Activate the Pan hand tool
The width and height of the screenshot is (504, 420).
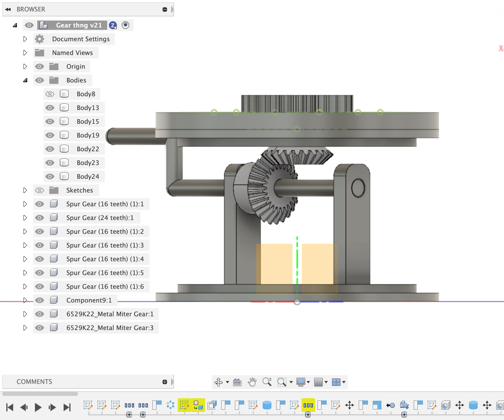(252, 382)
